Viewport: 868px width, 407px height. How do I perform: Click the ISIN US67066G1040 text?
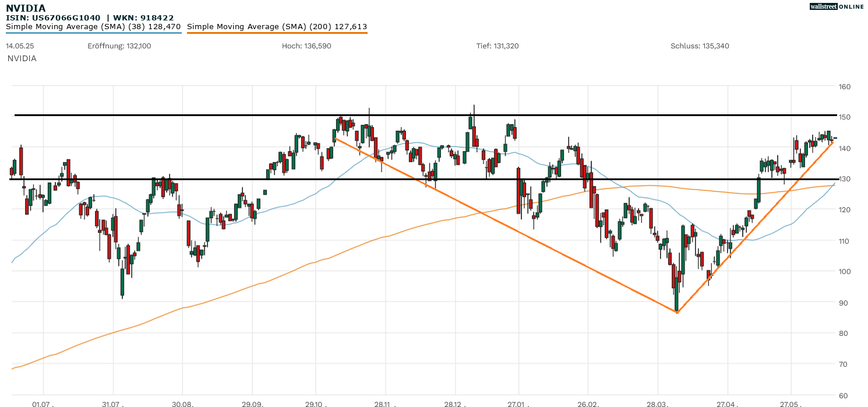click(x=53, y=18)
